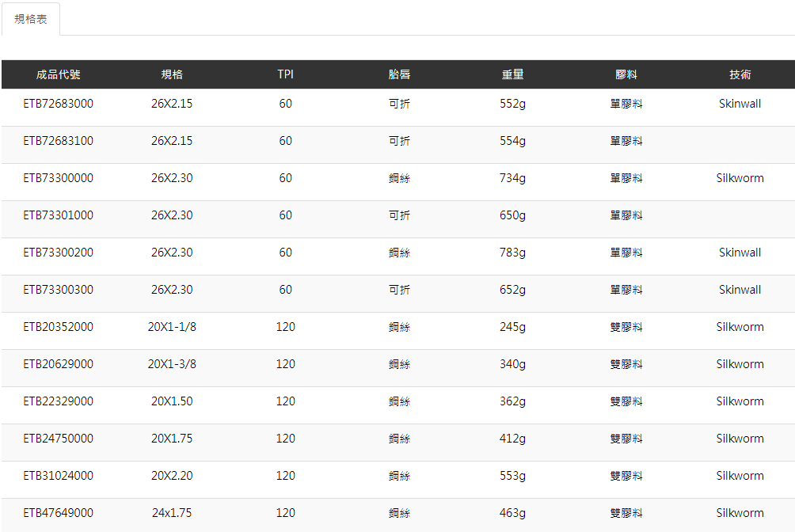
Task: Select product code ETB72683100
Action: 58,141
